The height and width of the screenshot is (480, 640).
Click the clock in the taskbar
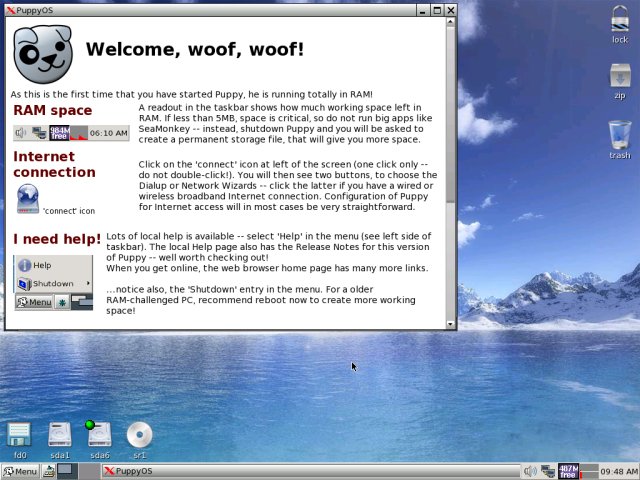point(619,471)
